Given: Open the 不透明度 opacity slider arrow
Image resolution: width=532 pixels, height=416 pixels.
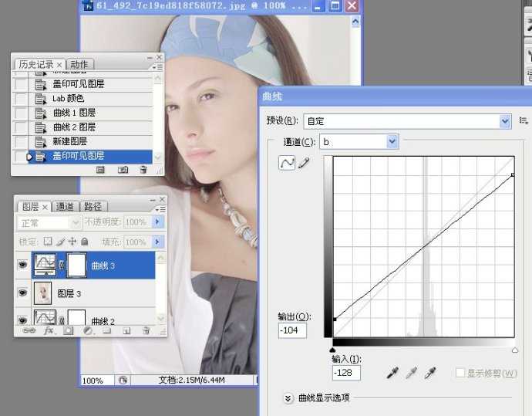Looking at the screenshot, I should [157, 222].
